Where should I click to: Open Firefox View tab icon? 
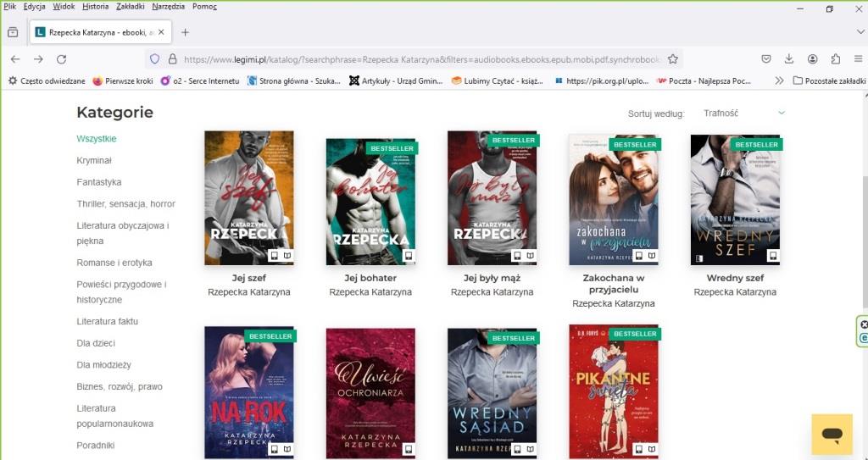point(13,32)
